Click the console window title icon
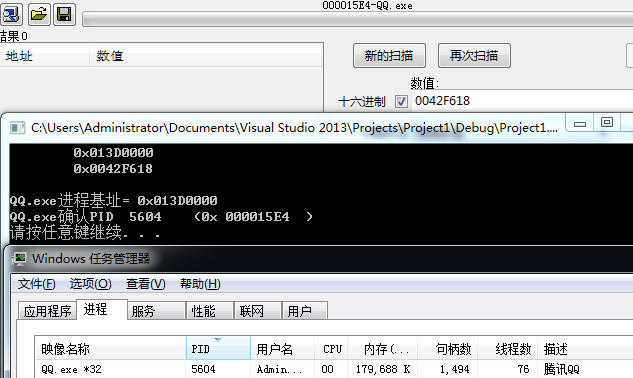 tap(17, 128)
